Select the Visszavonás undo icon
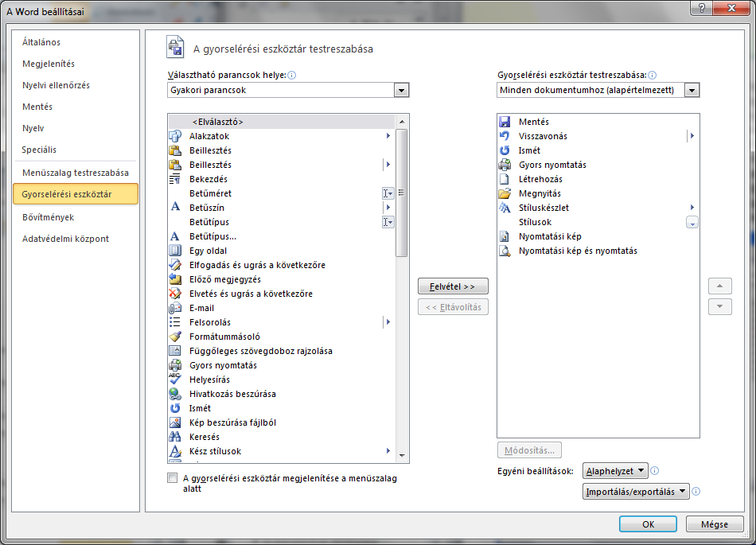Image resolution: width=756 pixels, height=545 pixels. pos(505,136)
